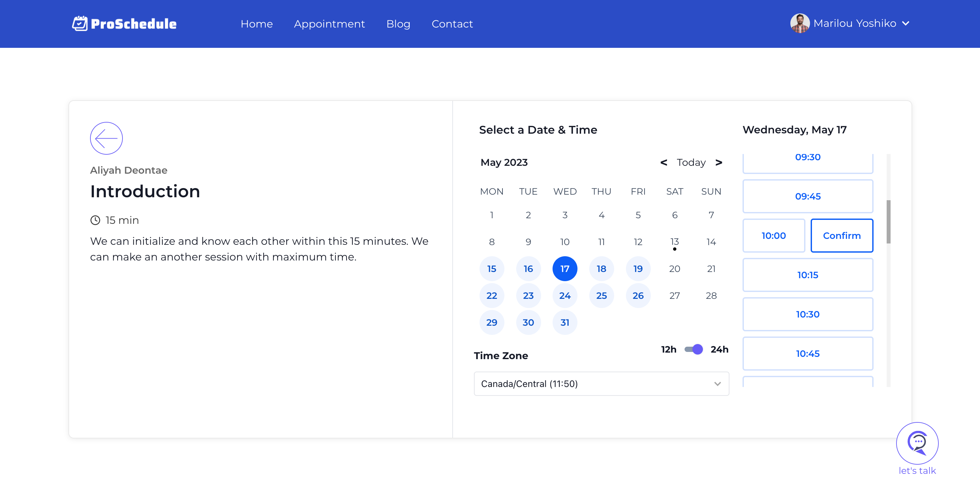Viewport: 980px width, 502px height.
Task: Click the ProSchedule calendar logo
Action: [80, 24]
